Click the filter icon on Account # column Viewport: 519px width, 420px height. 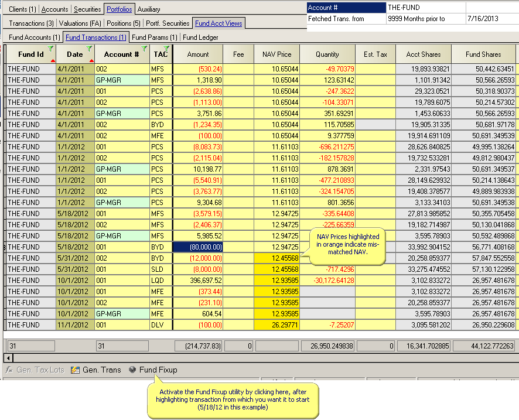coord(144,47)
